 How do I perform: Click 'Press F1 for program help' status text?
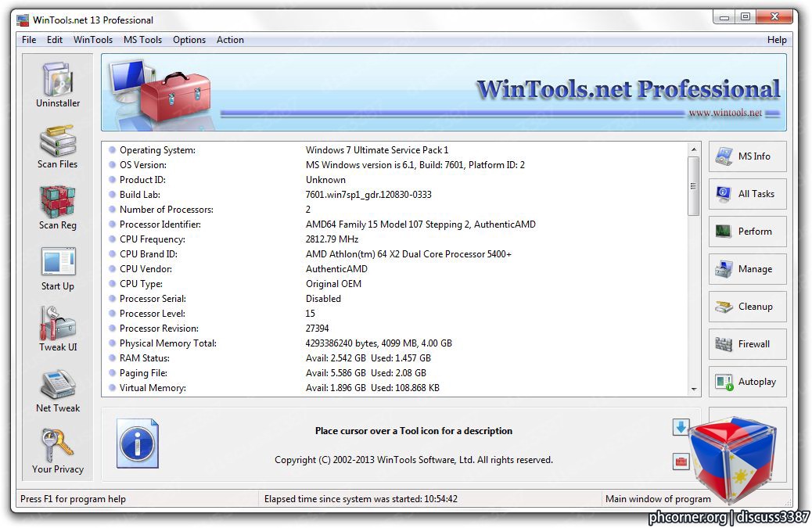(73, 499)
